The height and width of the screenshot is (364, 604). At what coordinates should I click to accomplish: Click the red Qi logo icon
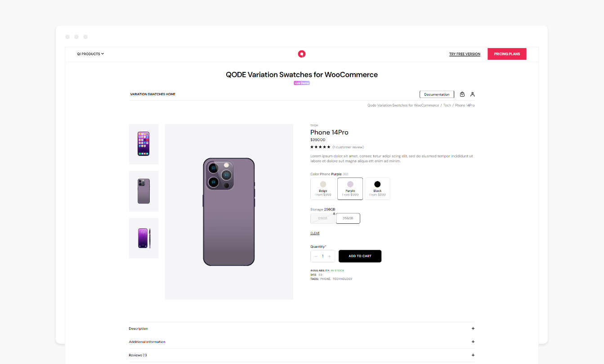[x=302, y=54]
